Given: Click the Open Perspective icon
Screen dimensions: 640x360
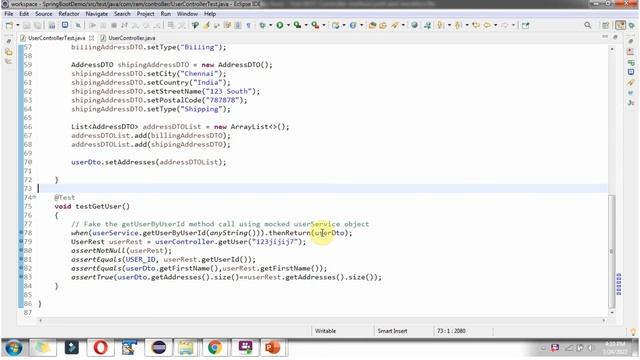Looking at the screenshot, I should point(606,25).
